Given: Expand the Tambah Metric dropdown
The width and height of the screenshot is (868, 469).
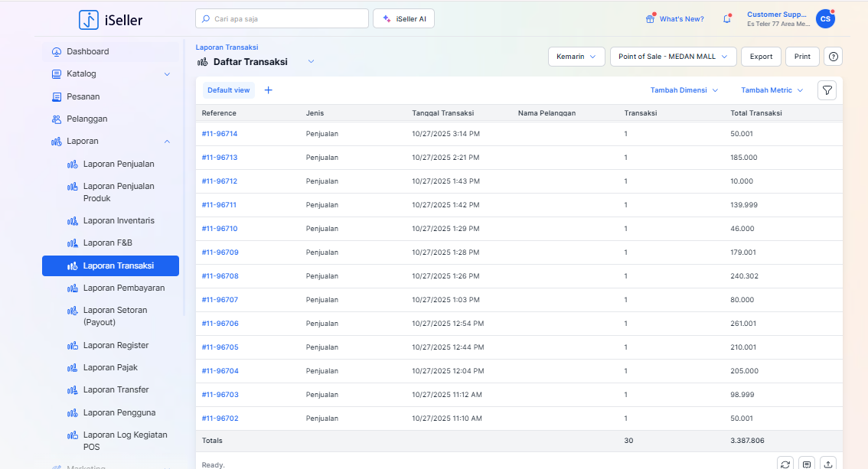Looking at the screenshot, I should pos(772,90).
